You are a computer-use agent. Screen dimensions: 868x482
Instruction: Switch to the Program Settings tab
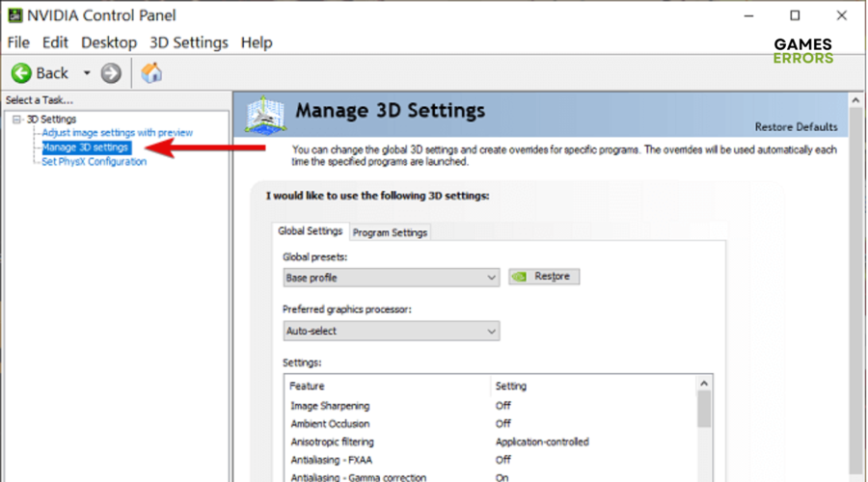click(390, 233)
